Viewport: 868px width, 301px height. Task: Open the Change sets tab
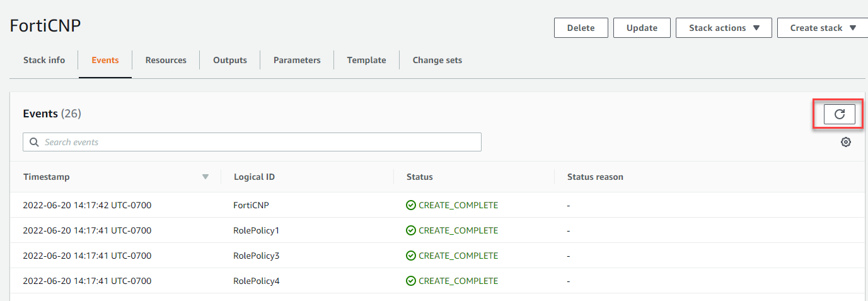click(437, 61)
